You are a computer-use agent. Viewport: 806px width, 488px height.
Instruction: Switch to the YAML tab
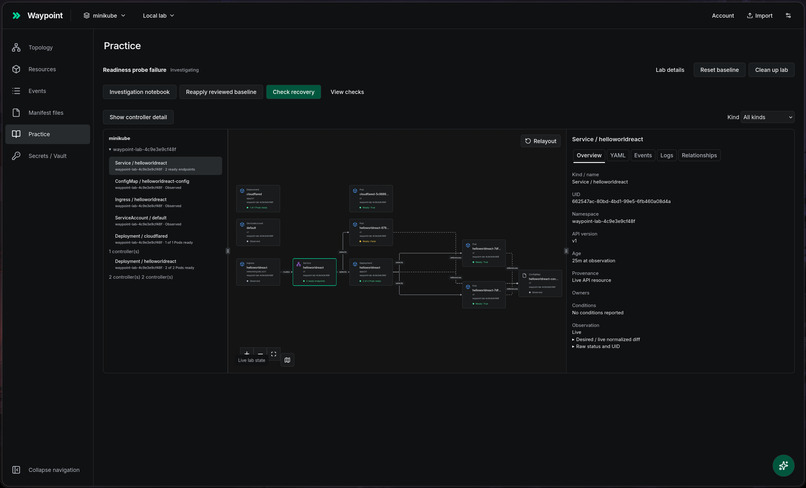617,155
